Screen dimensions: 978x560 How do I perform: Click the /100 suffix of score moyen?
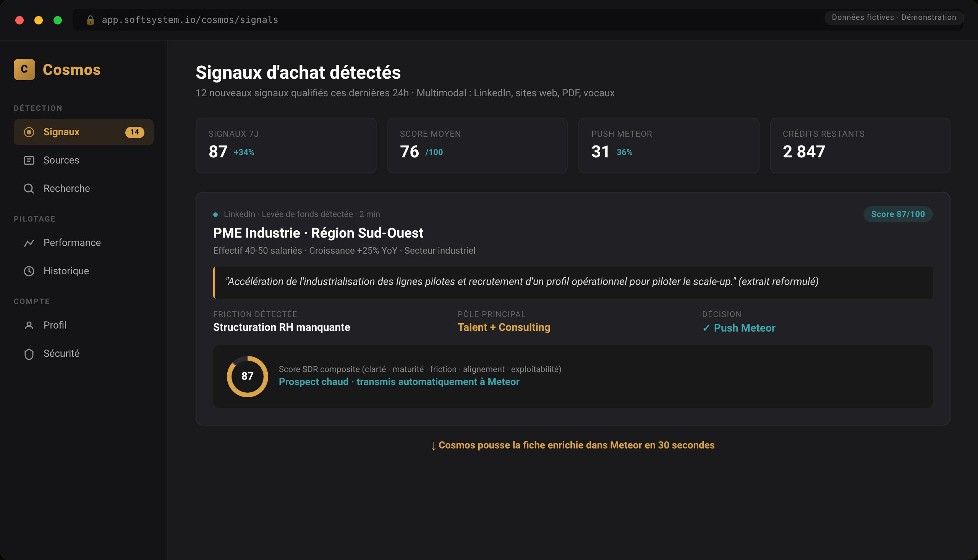point(434,153)
